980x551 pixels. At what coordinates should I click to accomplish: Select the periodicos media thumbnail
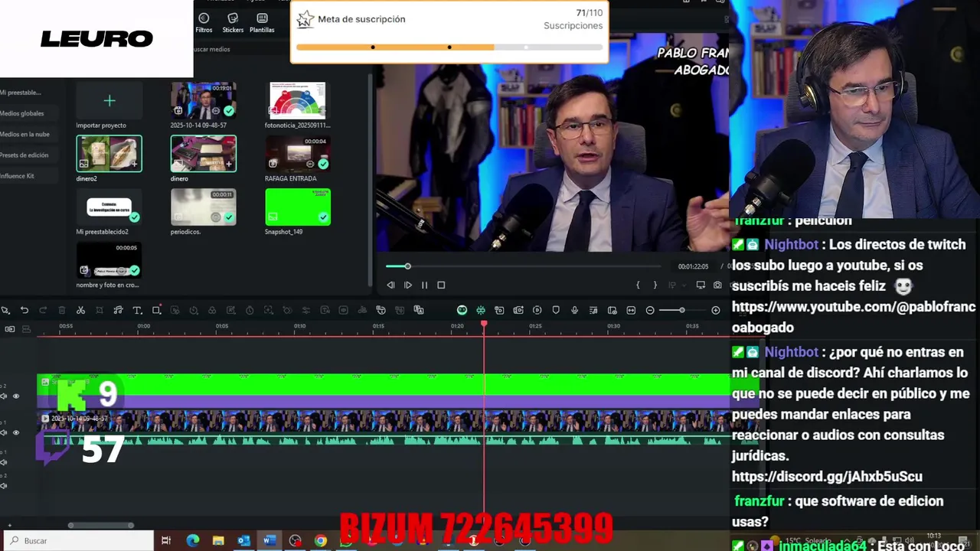coord(203,207)
